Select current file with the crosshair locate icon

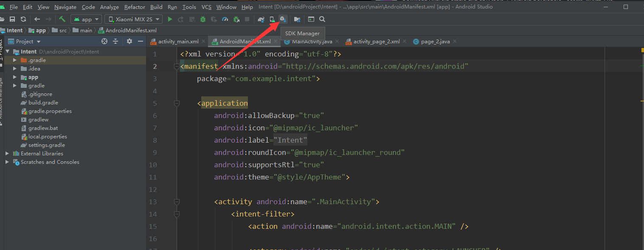(104, 41)
